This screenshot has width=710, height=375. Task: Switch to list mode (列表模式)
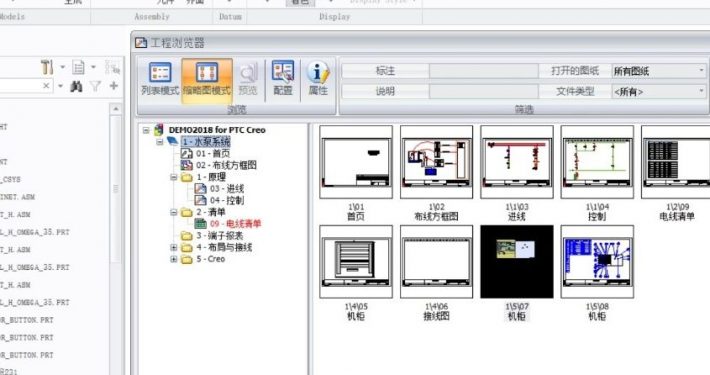[x=160, y=79]
